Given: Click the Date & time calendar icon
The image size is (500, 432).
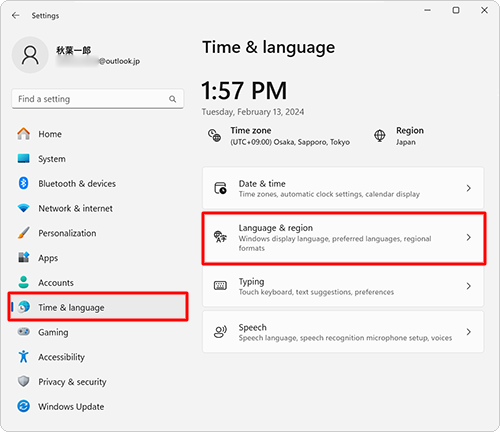Looking at the screenshot, I should 220,188.
